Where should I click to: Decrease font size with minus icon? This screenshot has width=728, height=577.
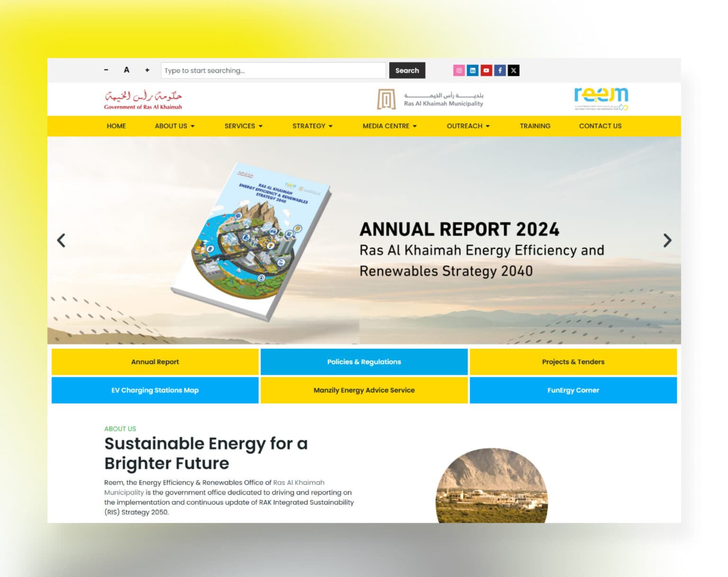pyautogui.click(x=106, y=70)
